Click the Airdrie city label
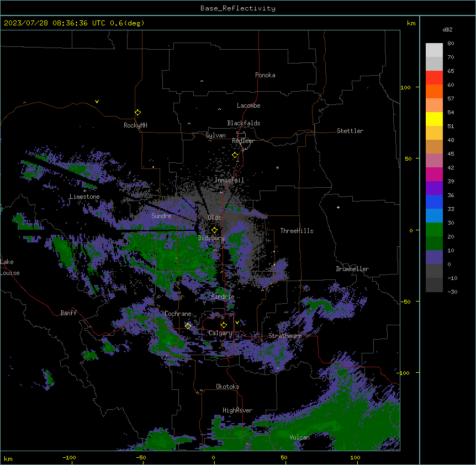The image size is (476, 465). pos(223,297)
